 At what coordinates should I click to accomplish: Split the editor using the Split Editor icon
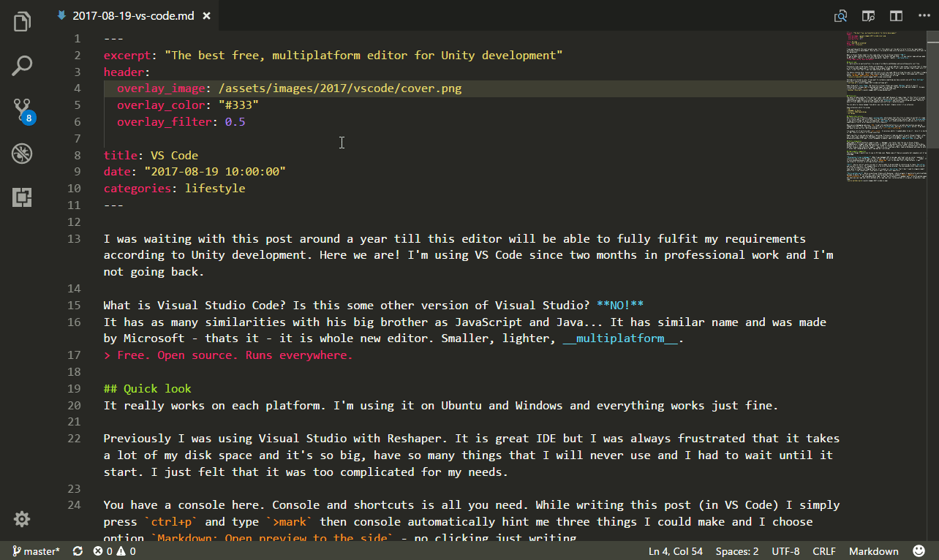(x=895, y=15)
